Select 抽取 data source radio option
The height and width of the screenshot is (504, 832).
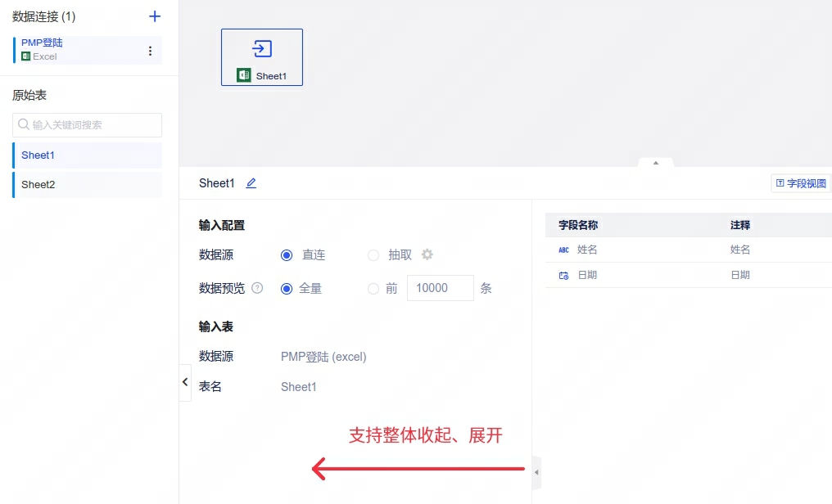[x=373, y=255]
